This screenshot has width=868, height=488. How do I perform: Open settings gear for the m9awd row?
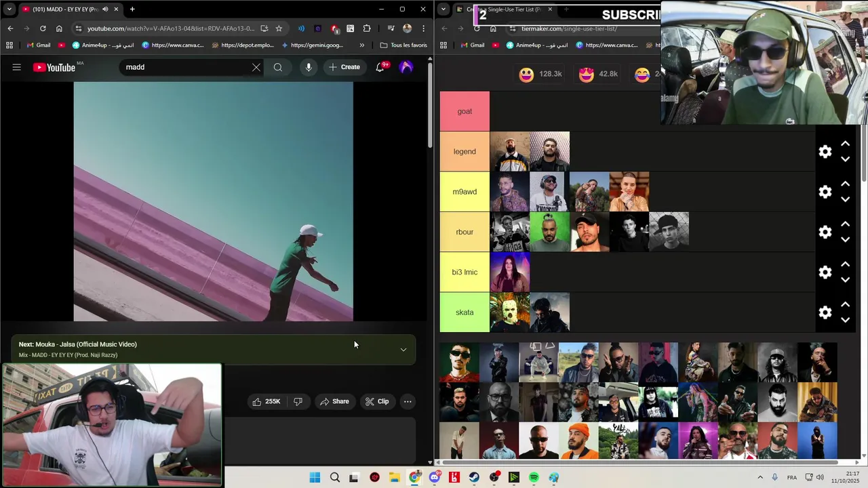click(x=825, y=192)
